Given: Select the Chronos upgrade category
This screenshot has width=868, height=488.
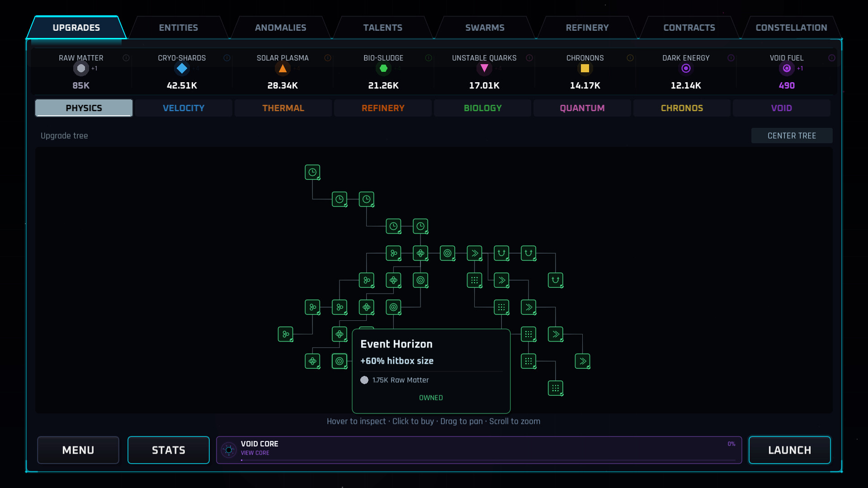Looking at the screenshot, I should tap(682, 108).
